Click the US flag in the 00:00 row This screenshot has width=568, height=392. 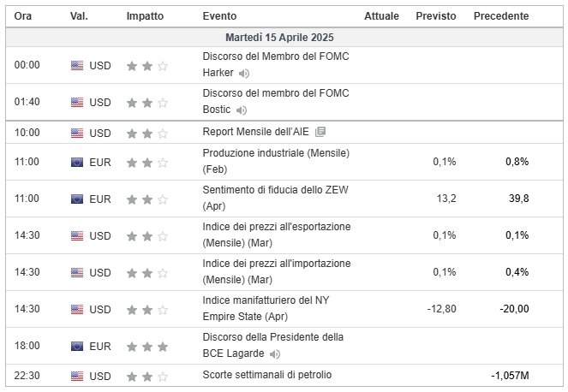tap(77, 66)
